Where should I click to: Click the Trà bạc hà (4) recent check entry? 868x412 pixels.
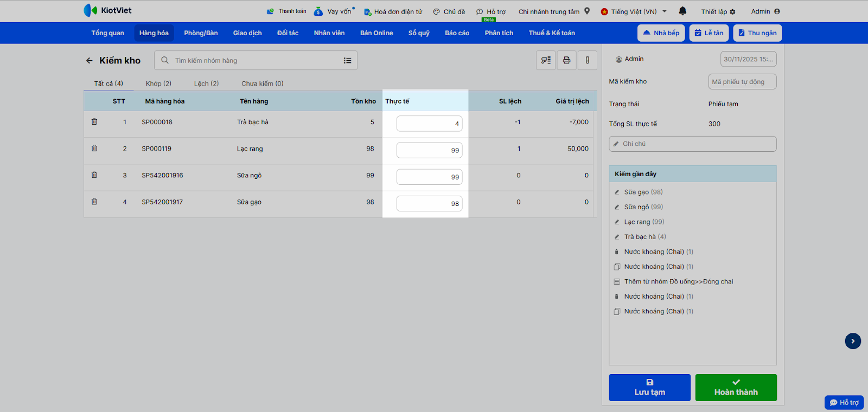645,237
